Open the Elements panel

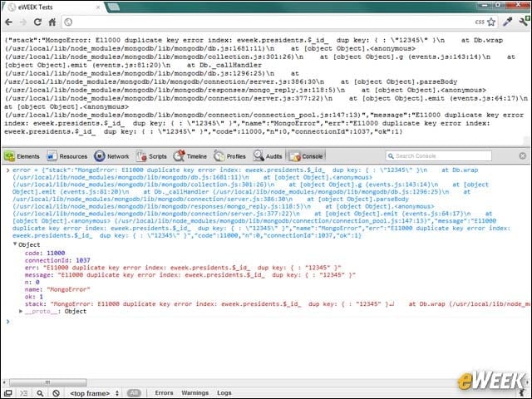tap(22, 156)
